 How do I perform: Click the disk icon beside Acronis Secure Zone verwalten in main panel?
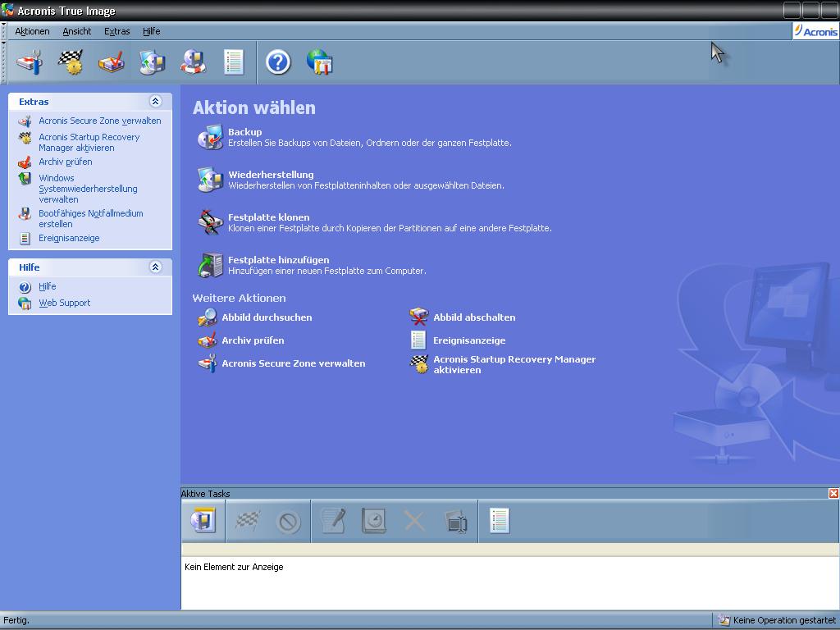(208, 363)
